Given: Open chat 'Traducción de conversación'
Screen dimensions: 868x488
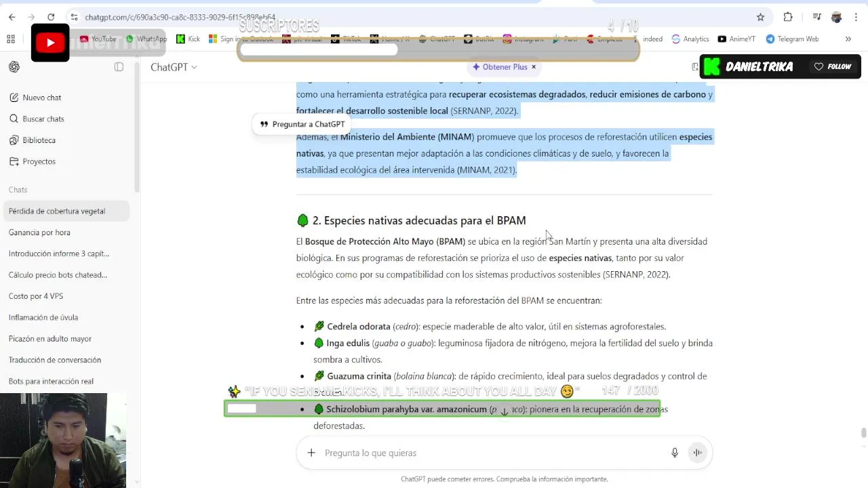Looking at the screenshot, I should (66, 360).
